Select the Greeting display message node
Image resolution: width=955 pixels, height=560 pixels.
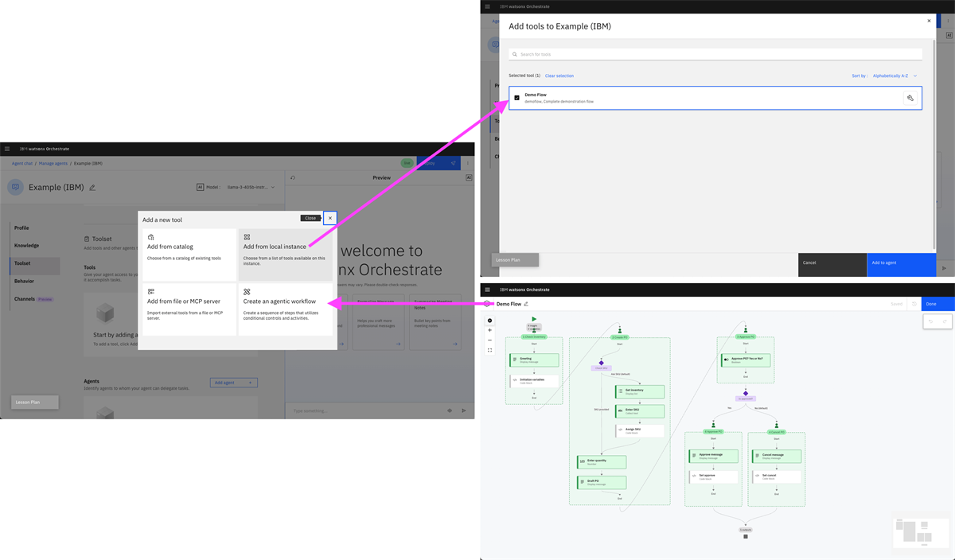(534, 360)
